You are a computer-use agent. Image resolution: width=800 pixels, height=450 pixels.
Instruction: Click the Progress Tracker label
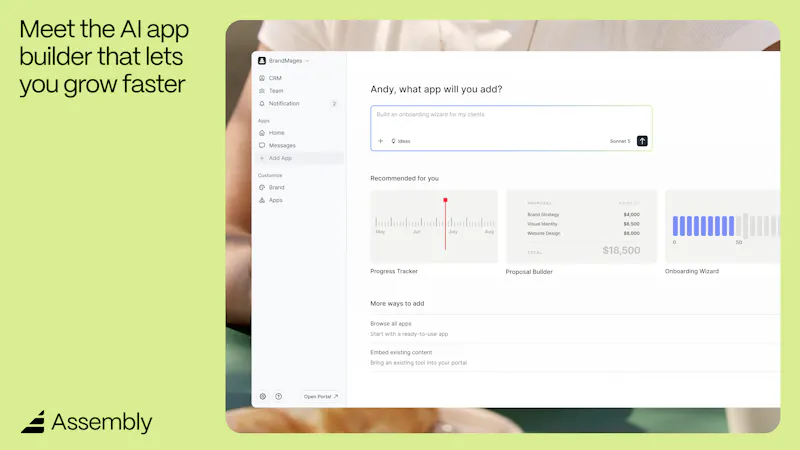(394, 271)
